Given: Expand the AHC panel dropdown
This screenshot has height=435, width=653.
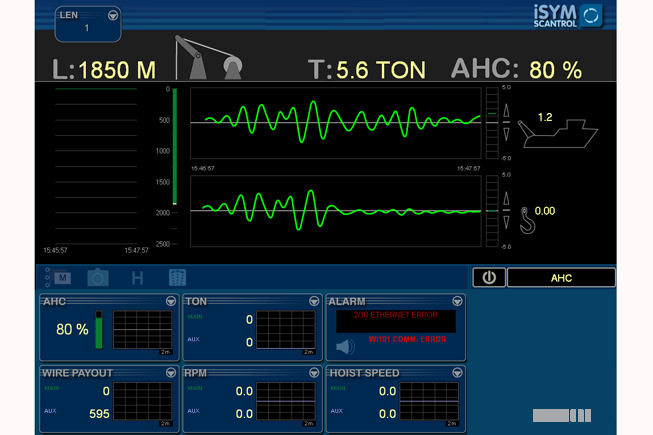Looking at the screenshot, I should click(x=171, y=301).
